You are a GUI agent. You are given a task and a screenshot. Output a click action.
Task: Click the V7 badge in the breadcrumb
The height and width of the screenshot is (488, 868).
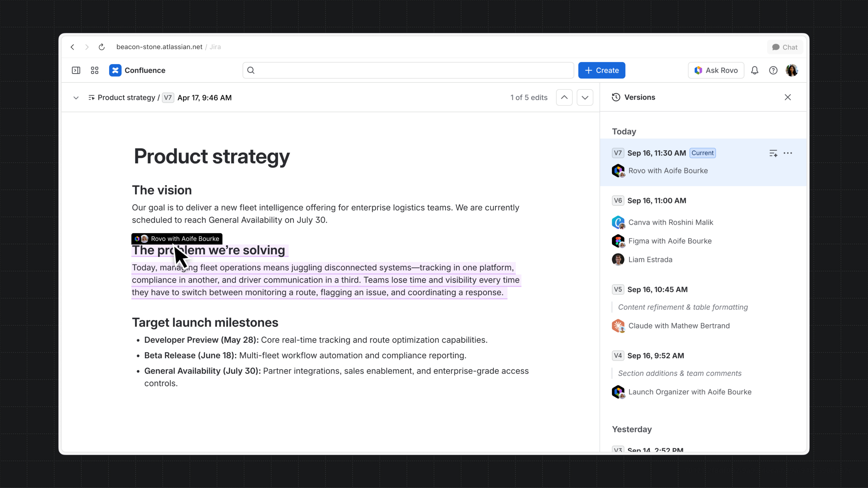pos(168,98)
